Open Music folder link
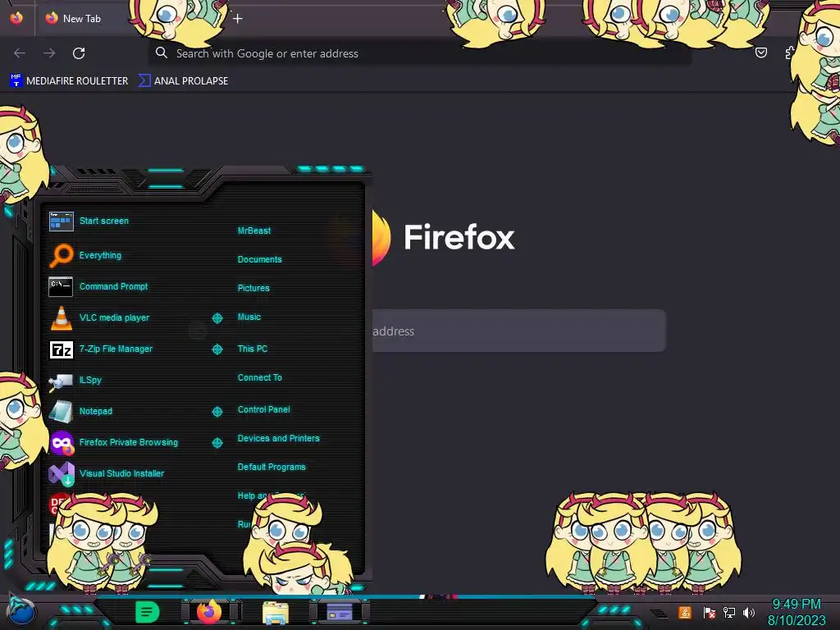Image resolution: width=840 pixels, height=630 pixels. [249, 317]
